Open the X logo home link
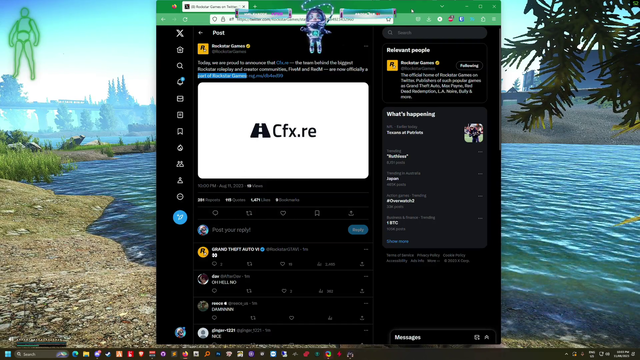Screen dimensions: 640x360 (180, 33)
